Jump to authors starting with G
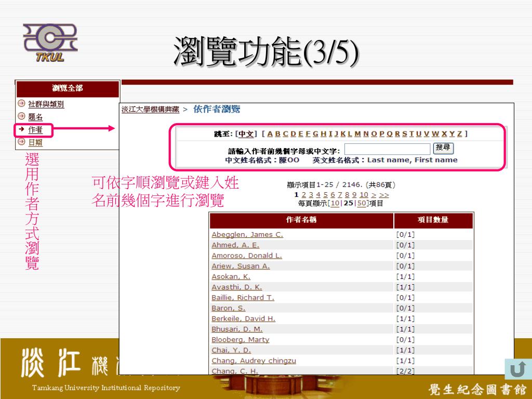Viewport: 532px width, 399px height. [x=315, y=134]
